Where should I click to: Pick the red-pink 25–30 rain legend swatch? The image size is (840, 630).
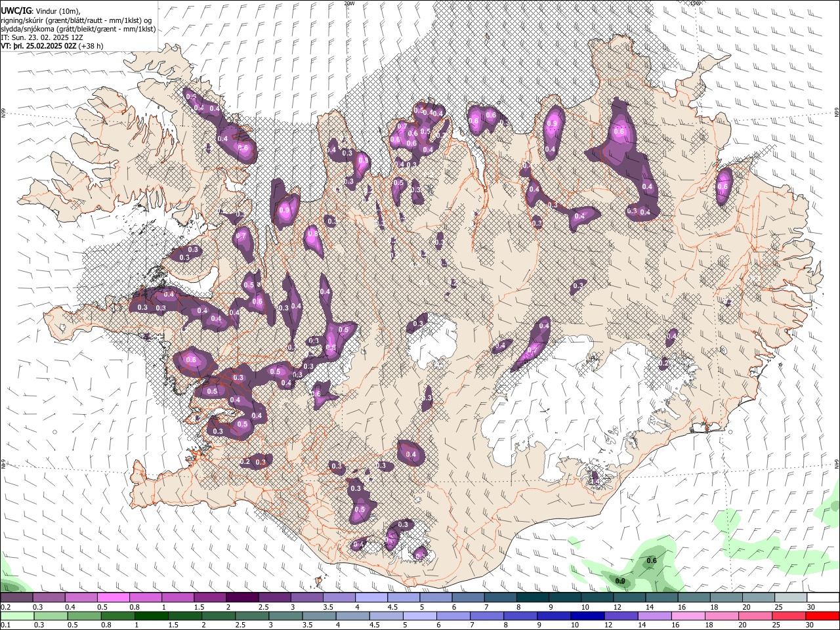point(787,616)
